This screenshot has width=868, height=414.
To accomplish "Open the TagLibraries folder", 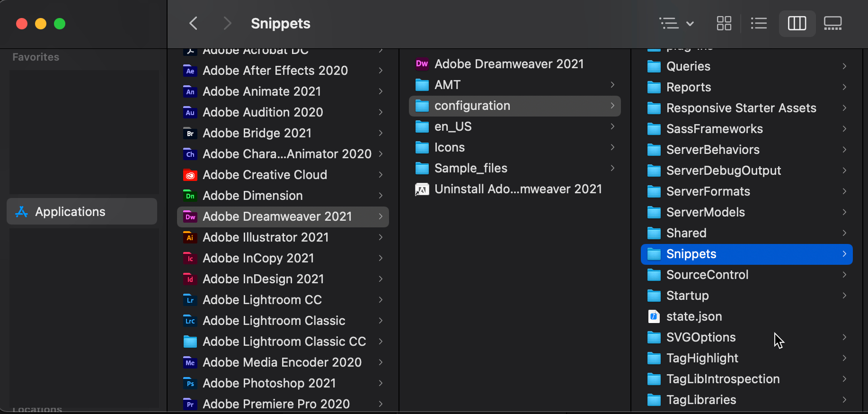I will (x=701, y=400).
